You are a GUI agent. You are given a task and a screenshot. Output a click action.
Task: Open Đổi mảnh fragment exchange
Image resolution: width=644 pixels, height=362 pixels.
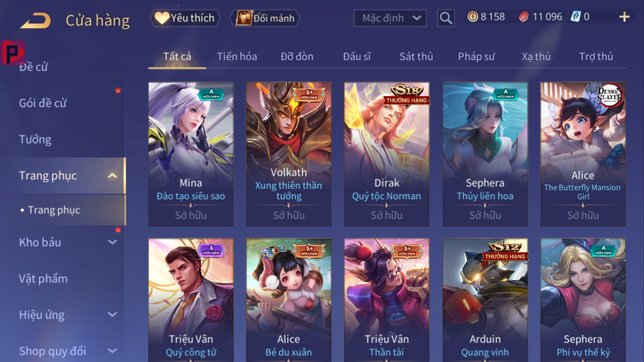pos(265,18)
